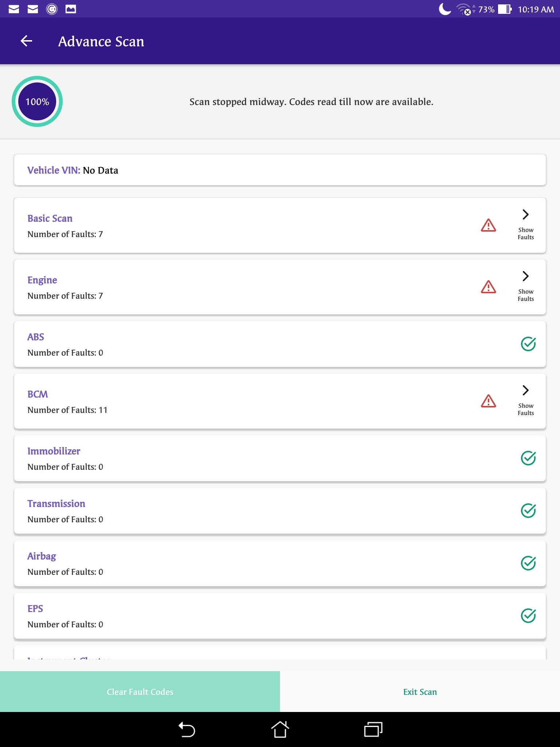Click the Engine red warning triangle icon

pos(488,287)
